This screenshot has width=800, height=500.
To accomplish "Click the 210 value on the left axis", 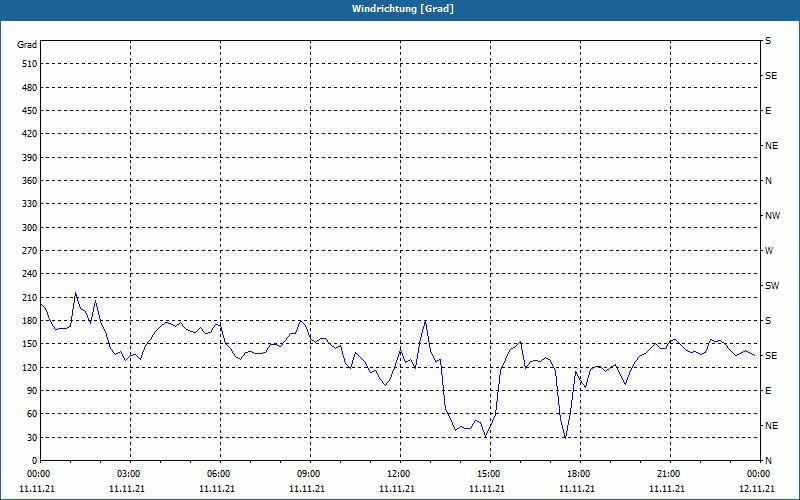I will (x=30, y=297).
